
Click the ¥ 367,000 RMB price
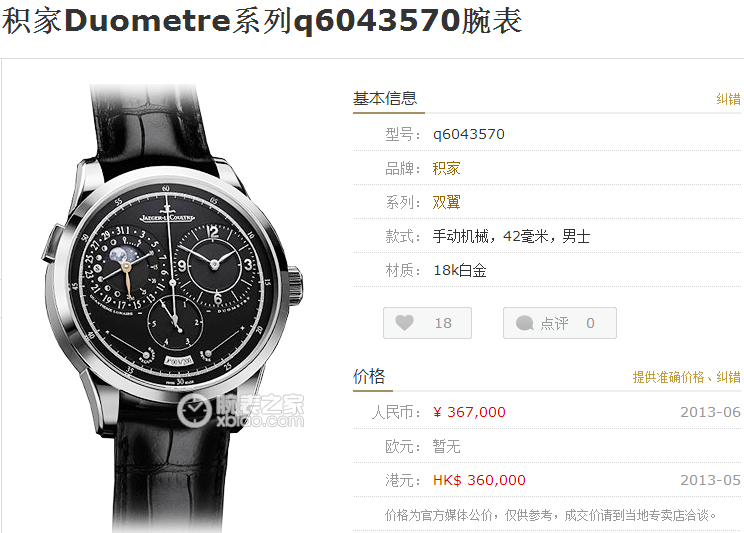pos(469,412)
